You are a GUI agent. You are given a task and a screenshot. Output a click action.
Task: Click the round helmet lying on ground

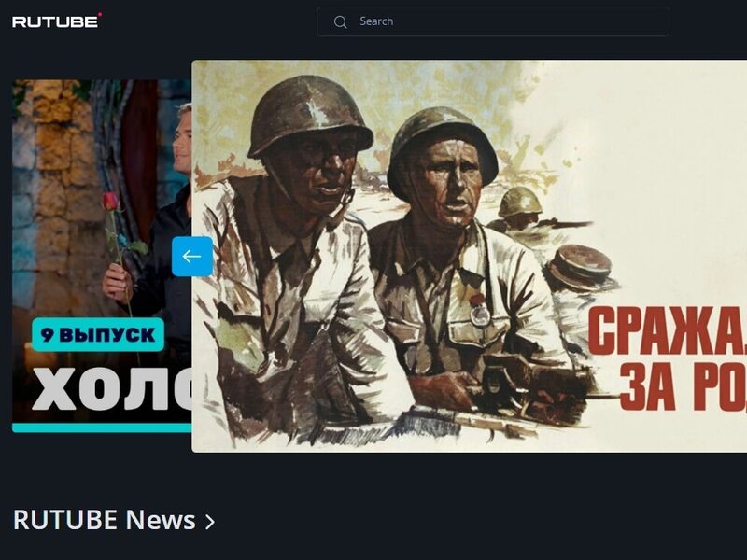point(579,267)
